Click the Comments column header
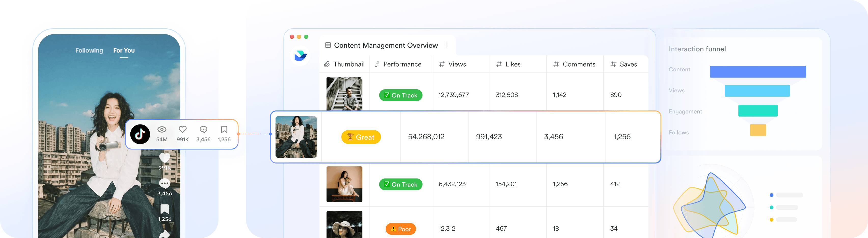Viewport: 868px width, 238px height. coord(575,64)
